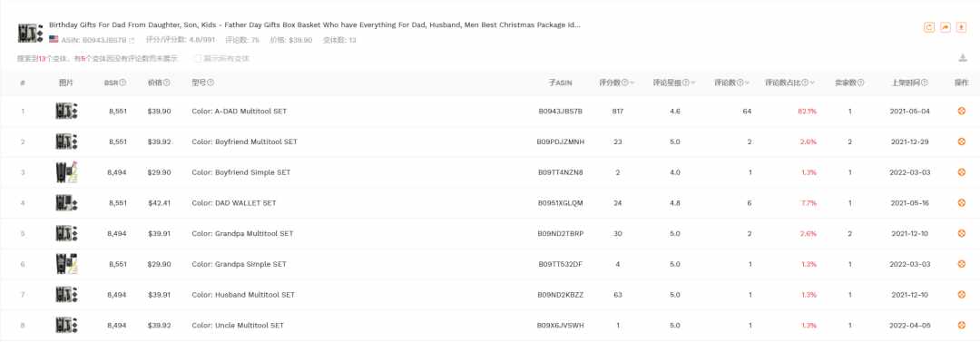Click the action icon for Uncle Multitool SET

(961, 325)
